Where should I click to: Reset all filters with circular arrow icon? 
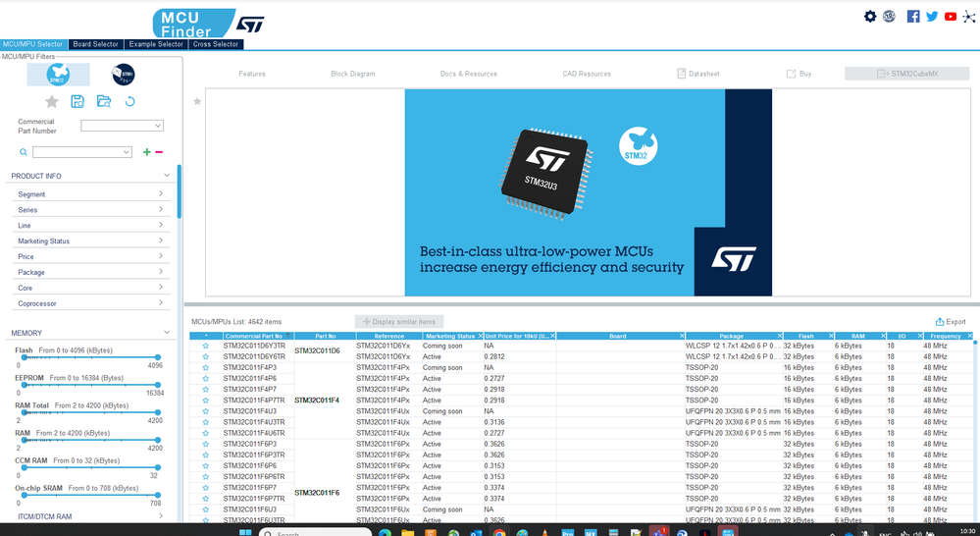(130, 101)
